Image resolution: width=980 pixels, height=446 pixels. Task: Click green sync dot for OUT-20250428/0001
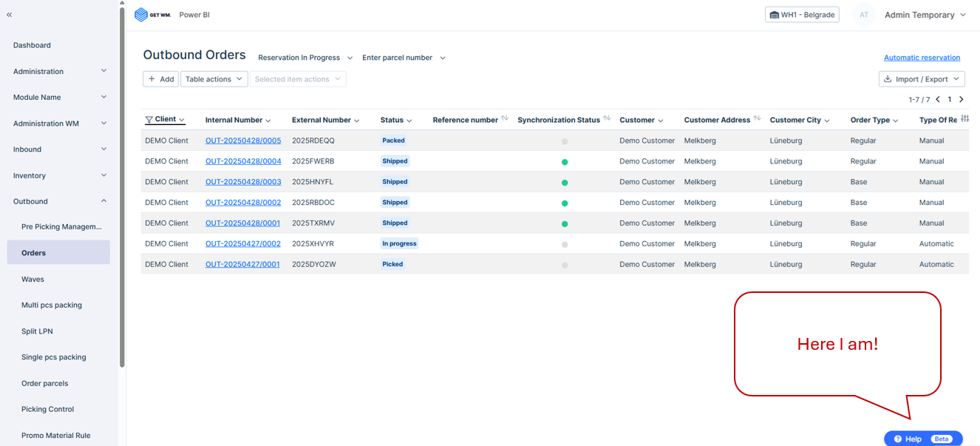[x=565, y=223]
